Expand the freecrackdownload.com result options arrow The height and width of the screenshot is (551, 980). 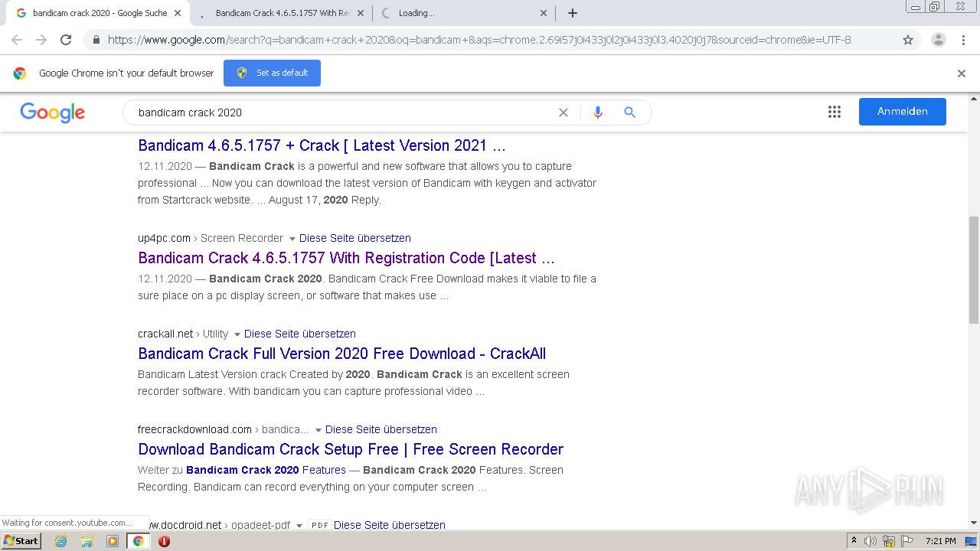click(x=318, y=430)
